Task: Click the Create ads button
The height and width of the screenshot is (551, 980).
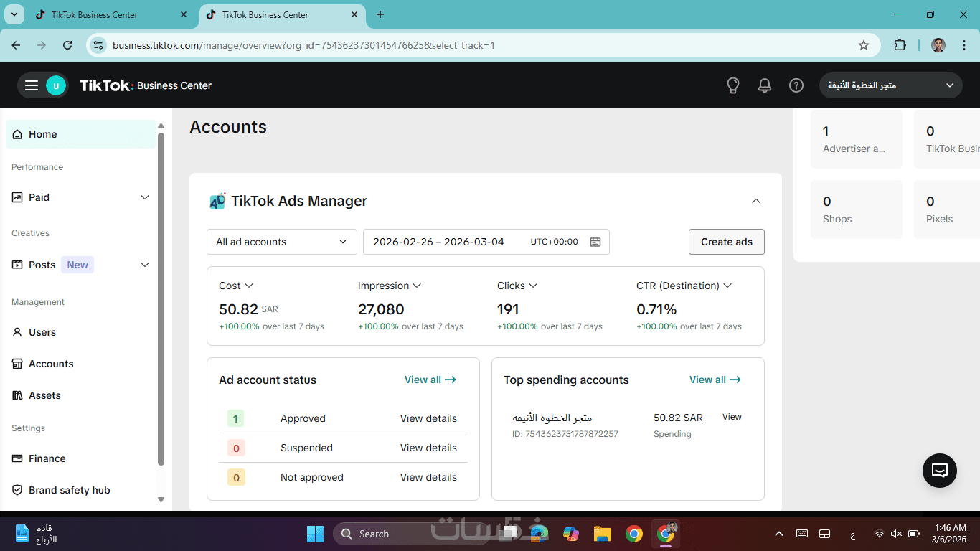Action: click(727, 242)
